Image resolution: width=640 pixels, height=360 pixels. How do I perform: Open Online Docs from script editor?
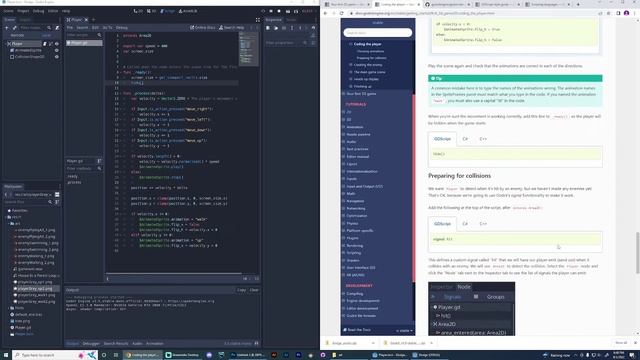pyautogui.click(x=202, y=28)
